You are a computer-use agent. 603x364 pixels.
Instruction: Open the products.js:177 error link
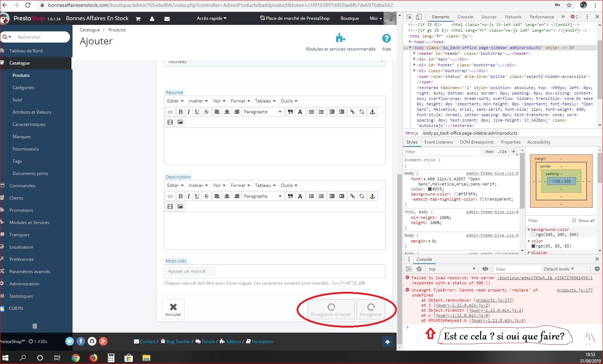click(574, 290)
